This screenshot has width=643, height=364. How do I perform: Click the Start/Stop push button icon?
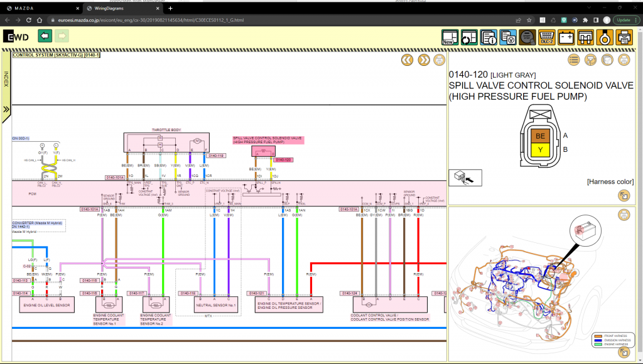pyautogui.click(x=527, y=37)
